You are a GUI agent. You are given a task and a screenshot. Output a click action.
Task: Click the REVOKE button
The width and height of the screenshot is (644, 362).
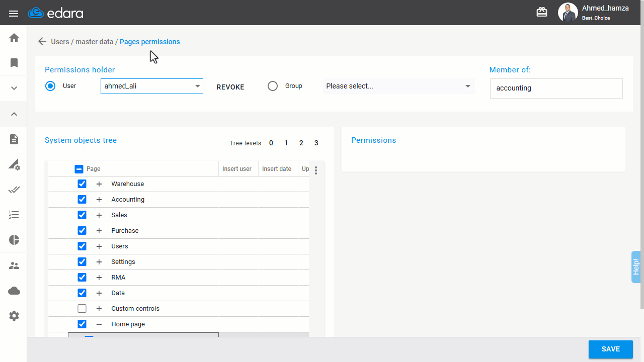tap(230, 87)
